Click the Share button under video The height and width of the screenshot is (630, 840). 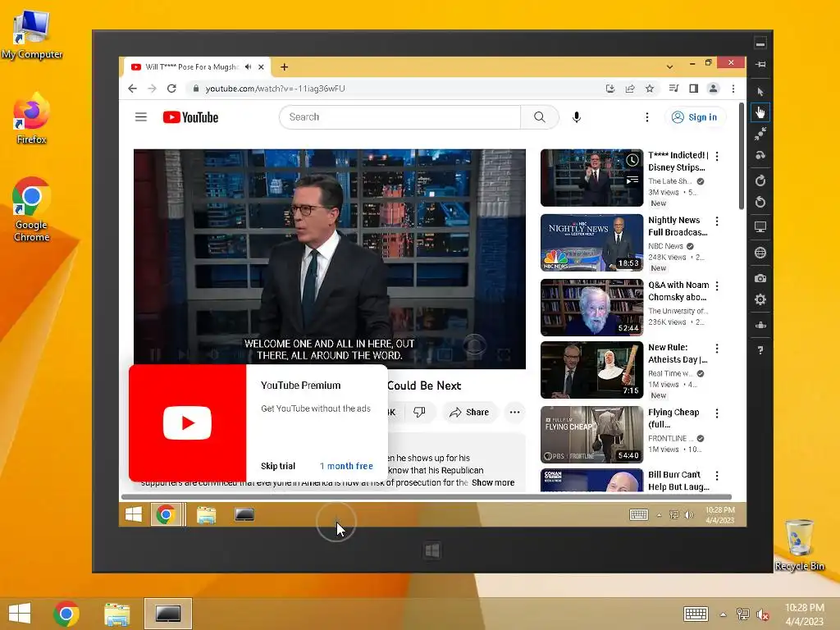469,412
